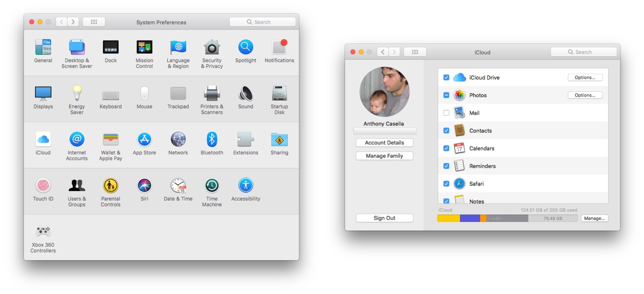Click the 75.49 GB free storage segment
This screenshot has width=644, height=294.
tap(553, 218)
